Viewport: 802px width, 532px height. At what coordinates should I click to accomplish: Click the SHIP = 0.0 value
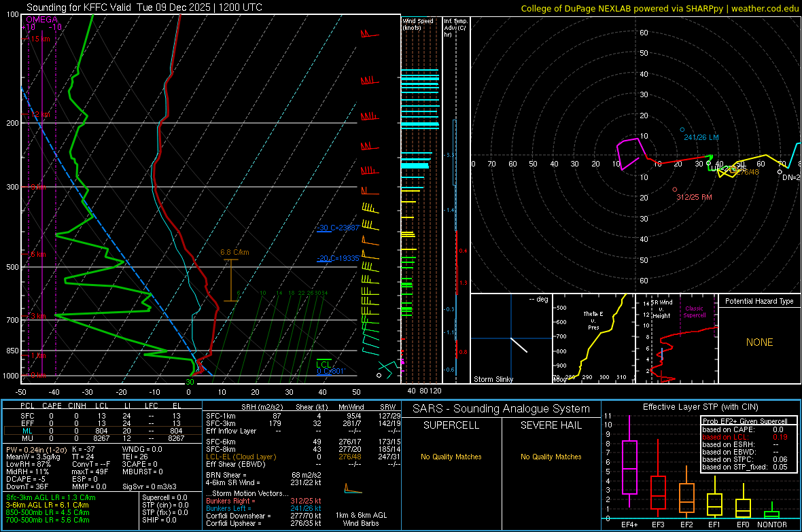[x=159, y=520]
